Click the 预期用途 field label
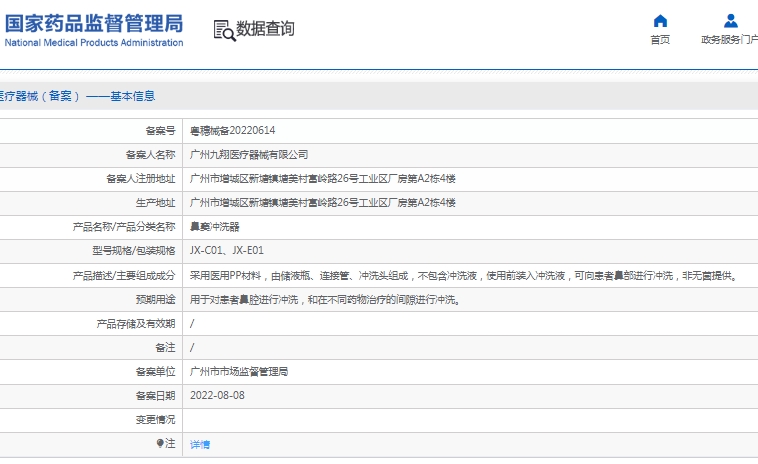The height and width of the screenshot is (464, 758). (155, 300)
